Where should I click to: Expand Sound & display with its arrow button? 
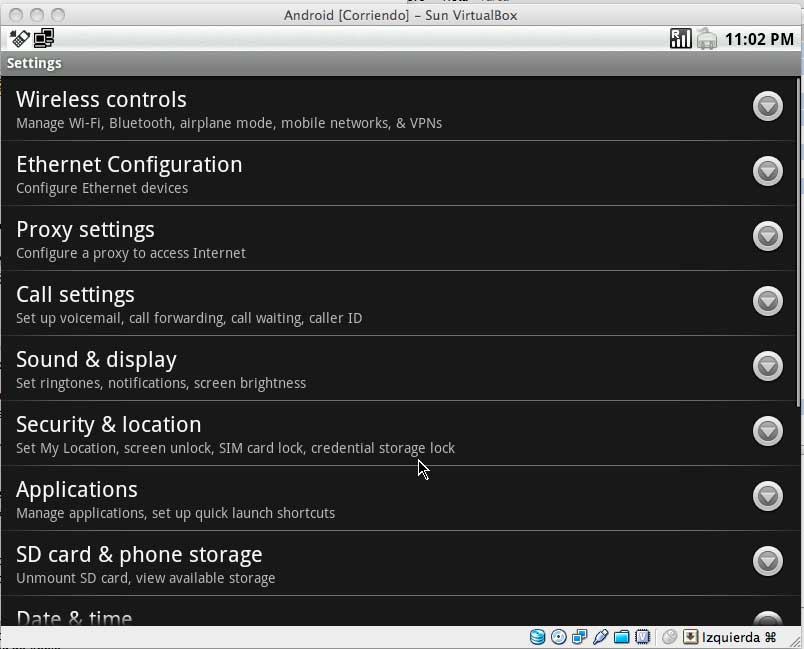tap(768, 366)
